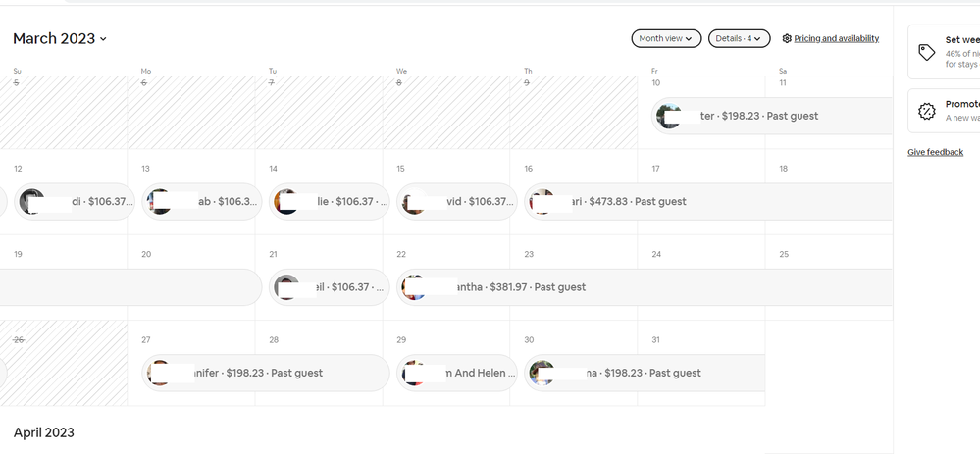Open the March 21 $106.37 reservation
The width and height of the screenshot is (980, 454).
(330, 287)
